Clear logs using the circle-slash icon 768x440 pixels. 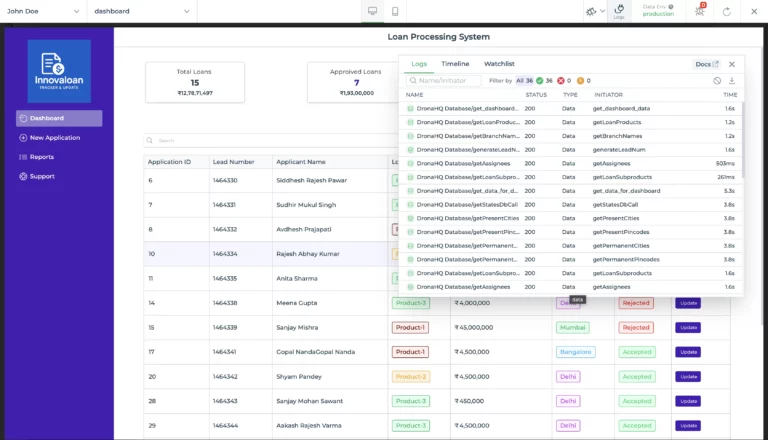(717, 80)
